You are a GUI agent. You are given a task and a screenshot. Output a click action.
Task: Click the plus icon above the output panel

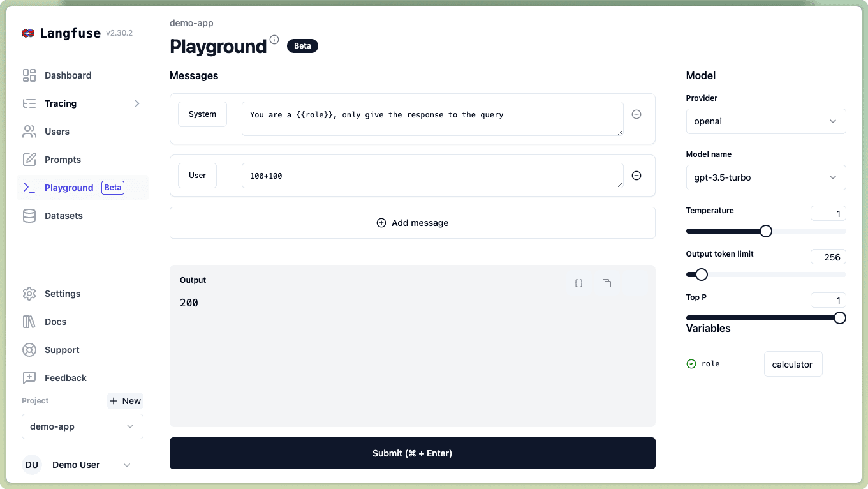[x=635, y=282]
